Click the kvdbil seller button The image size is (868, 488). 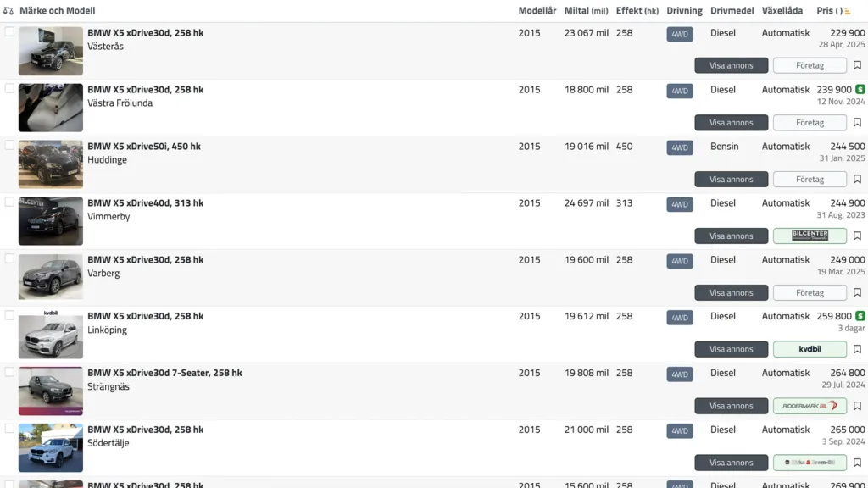click(810, 349)
